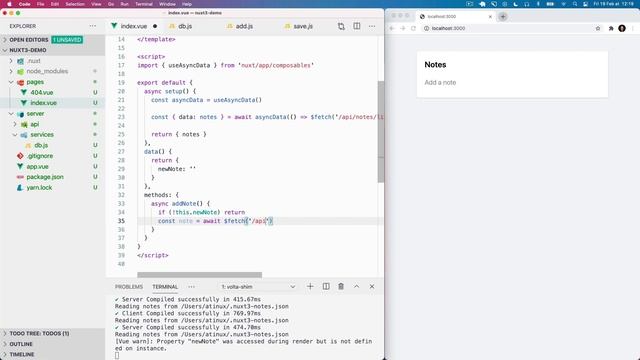This screenshot has width=640, height=360.
Task: Open the .gitignore file
Action: 40,156
